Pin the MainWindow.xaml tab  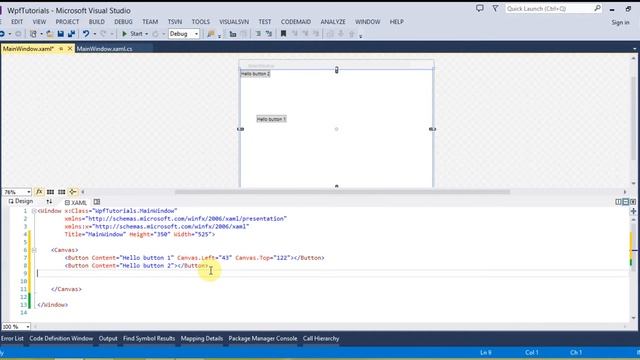[x=61, y=49]
